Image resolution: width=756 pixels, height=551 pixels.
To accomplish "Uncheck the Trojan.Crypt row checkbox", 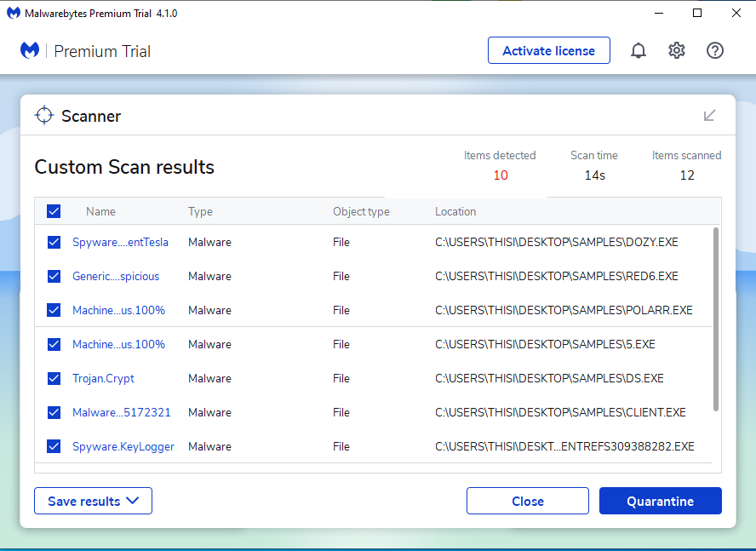I will point(54,378).
